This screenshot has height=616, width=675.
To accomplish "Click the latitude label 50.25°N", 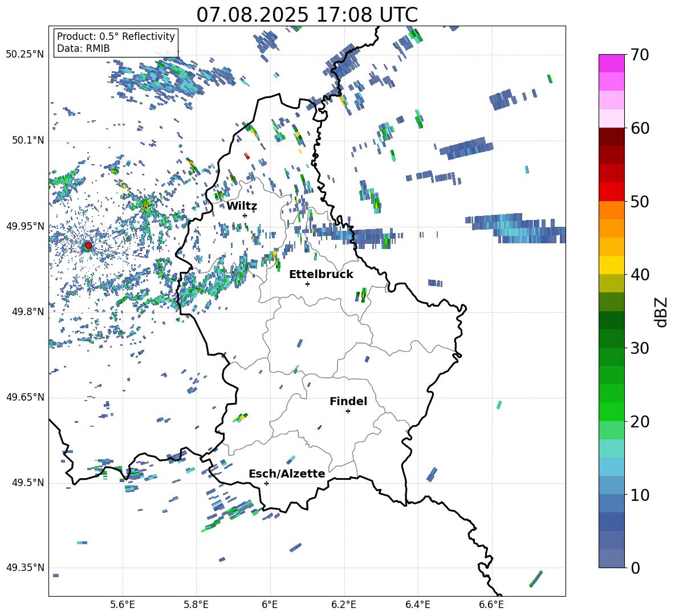I will tap(25, 55).
